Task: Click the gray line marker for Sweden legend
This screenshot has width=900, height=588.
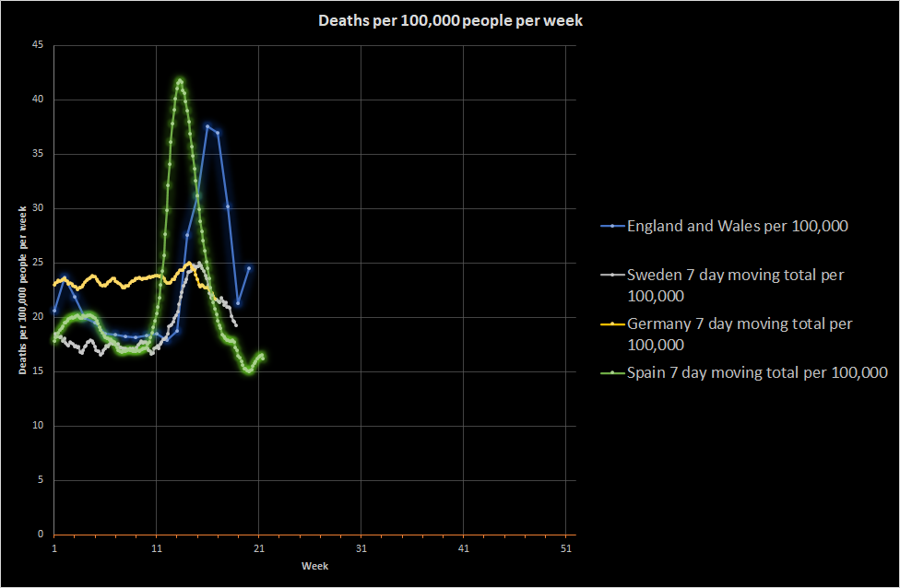Action: point(612,275)
